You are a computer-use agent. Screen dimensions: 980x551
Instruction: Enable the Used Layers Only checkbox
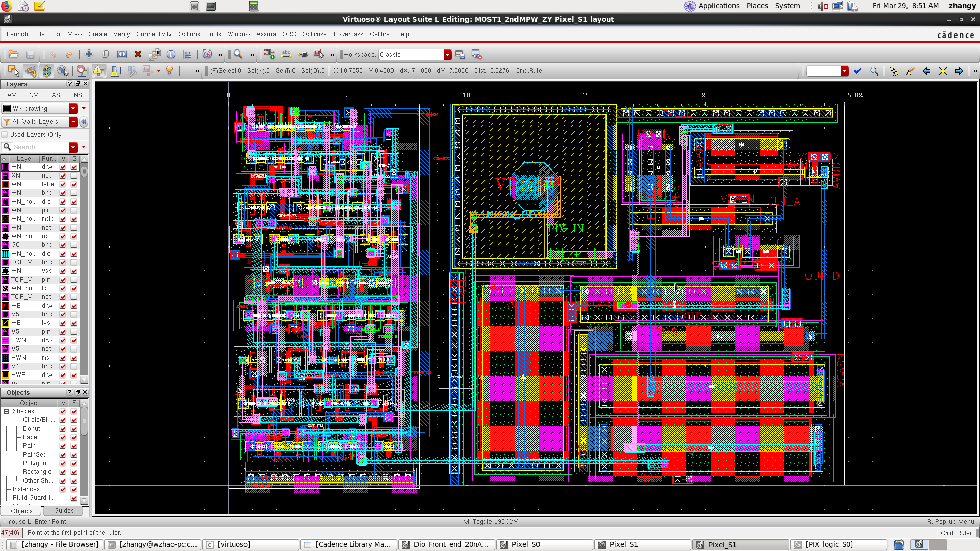(5, 135)
